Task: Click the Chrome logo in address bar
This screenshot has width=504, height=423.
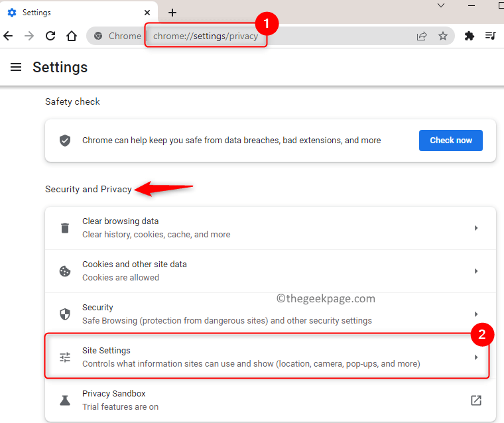Action: click(98, 36)
